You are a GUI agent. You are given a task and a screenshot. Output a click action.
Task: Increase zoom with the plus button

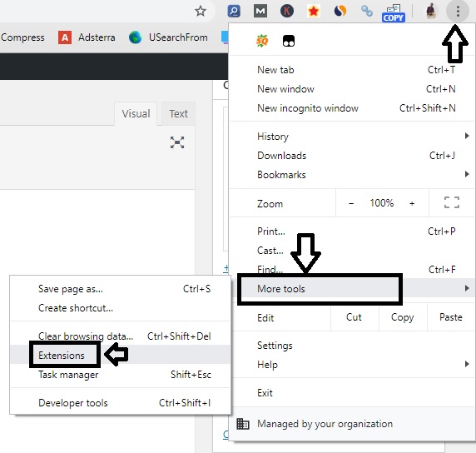[412, 203]
